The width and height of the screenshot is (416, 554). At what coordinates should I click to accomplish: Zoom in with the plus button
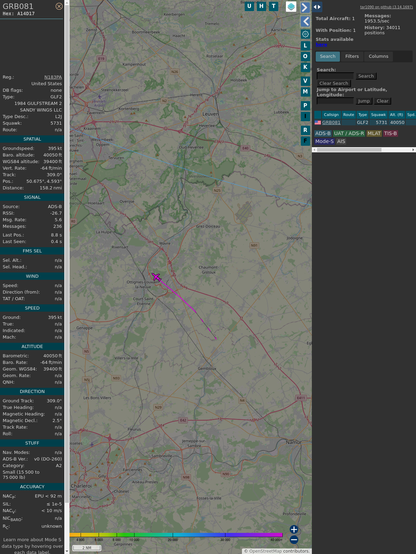click(294, 529)
